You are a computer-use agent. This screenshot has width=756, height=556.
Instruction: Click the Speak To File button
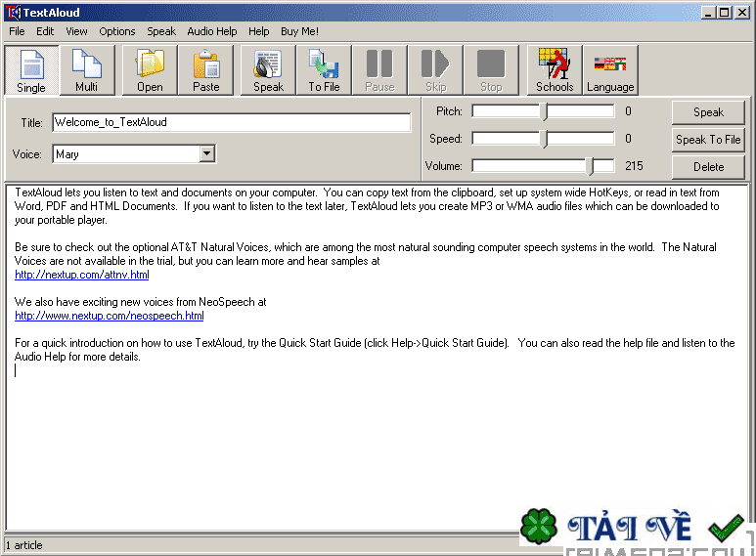708,140
